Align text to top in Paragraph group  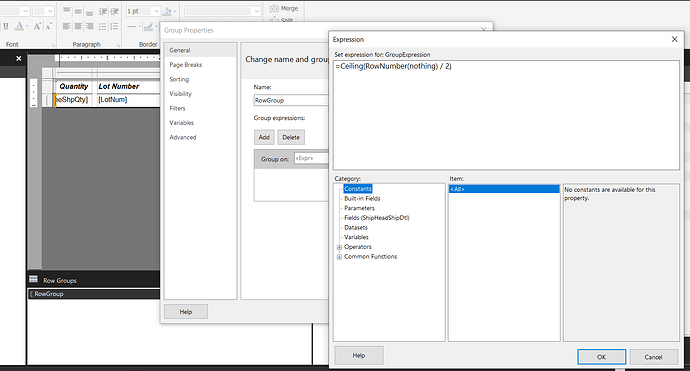(66, 11)
